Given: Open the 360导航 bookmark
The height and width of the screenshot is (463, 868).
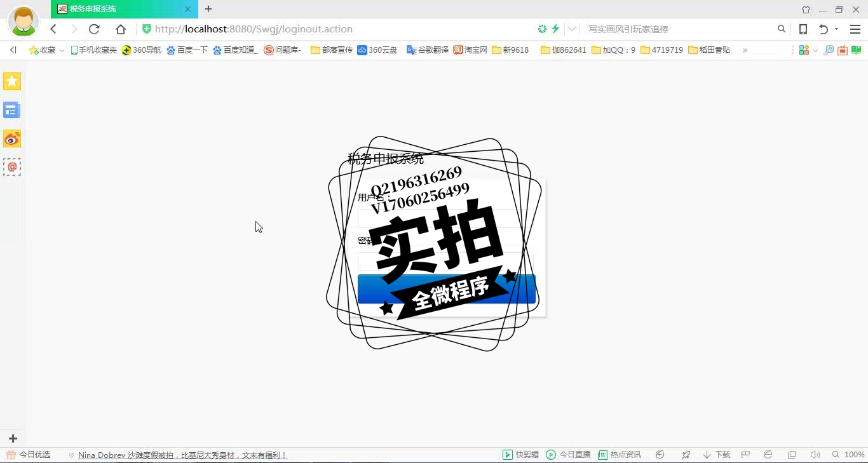Looking at the screenshot, I should 142,50.
